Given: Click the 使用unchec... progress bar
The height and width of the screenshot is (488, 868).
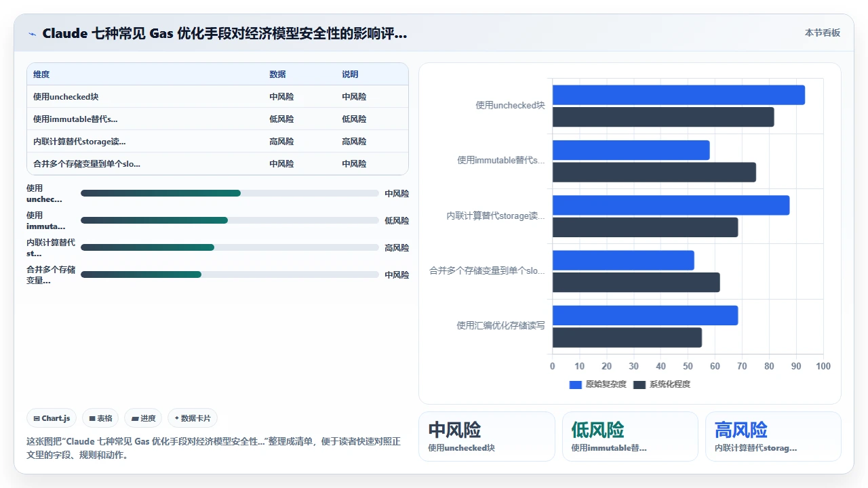Looking at the screenshot, I should 230,193.
